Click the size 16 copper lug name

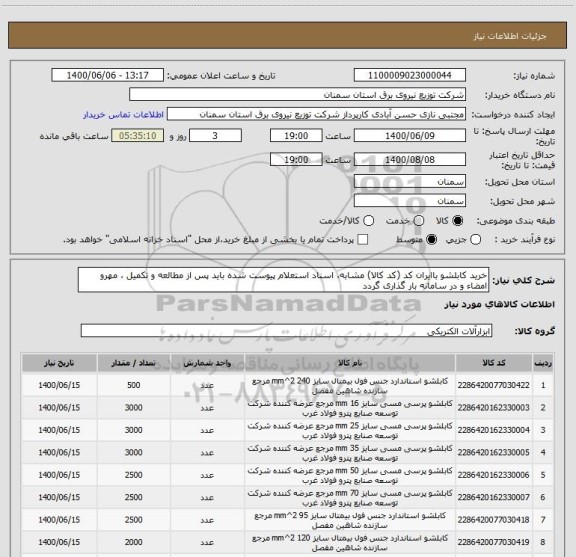[x=350, y=408]
